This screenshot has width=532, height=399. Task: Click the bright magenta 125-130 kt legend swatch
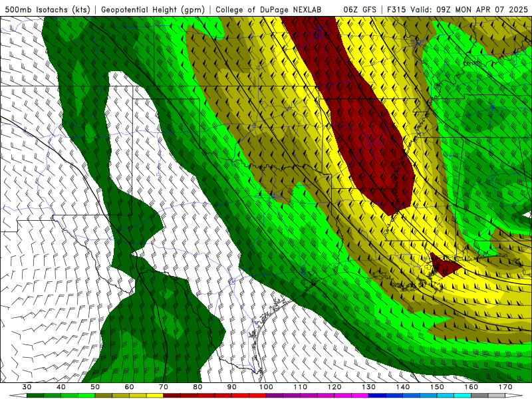coord(360,396)
